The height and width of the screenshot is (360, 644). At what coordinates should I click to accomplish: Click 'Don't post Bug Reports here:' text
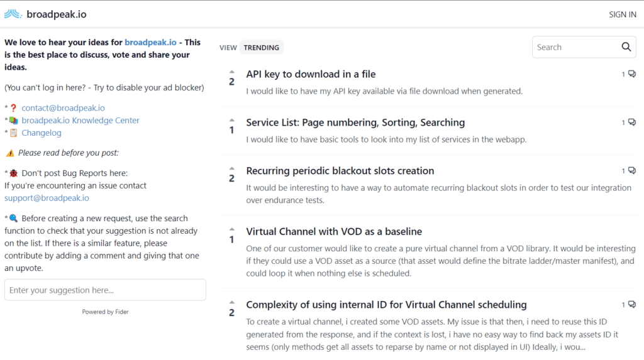coord(74,173)
